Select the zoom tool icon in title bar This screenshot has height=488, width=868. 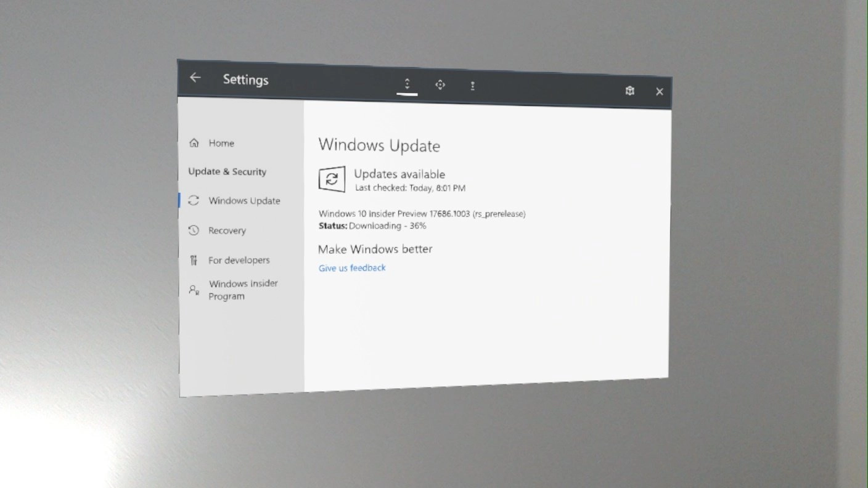472,86
